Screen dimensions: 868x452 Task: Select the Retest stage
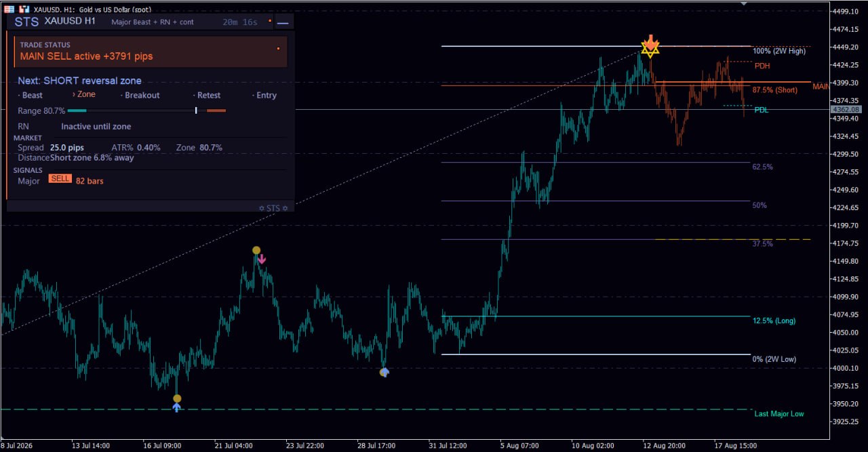(207, 96)
